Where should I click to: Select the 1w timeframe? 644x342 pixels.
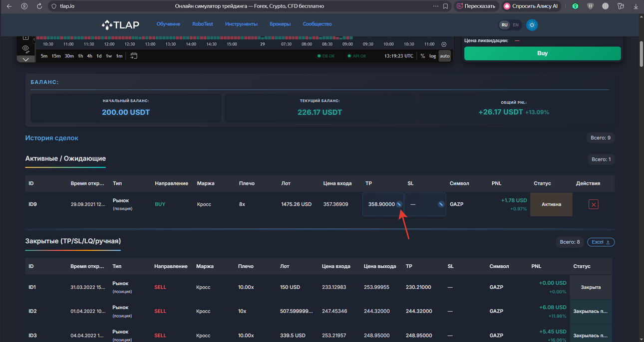[x=109, y=56]
